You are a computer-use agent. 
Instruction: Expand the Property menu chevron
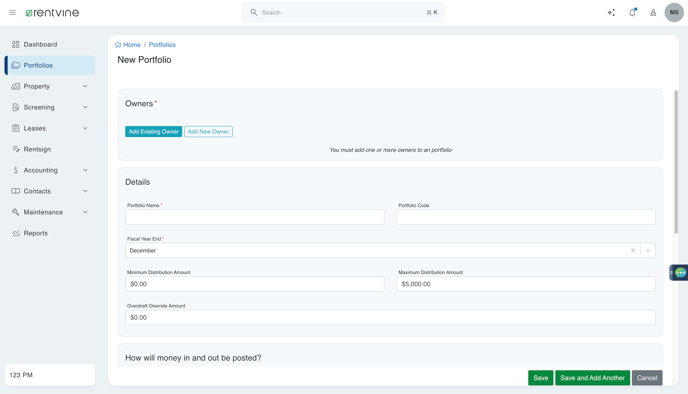point(85,86)
